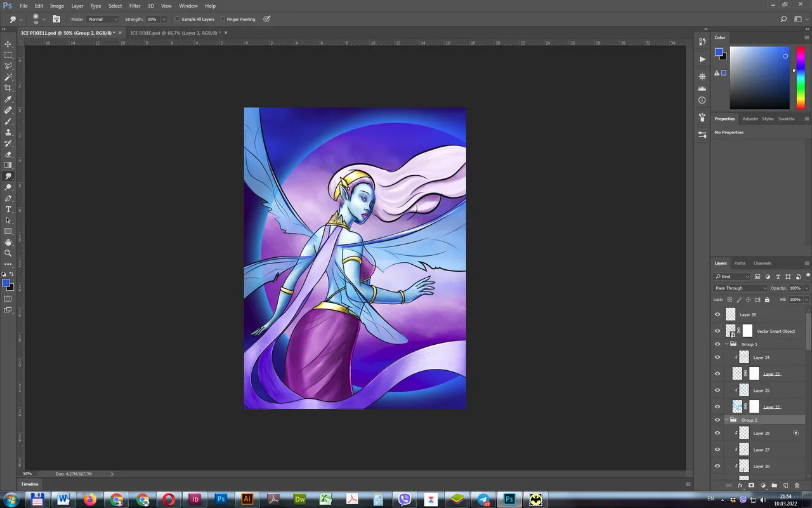The width and height of the screenshot is (812, 508).
Task: Filter layers by type layers
Action: [778, 277]
